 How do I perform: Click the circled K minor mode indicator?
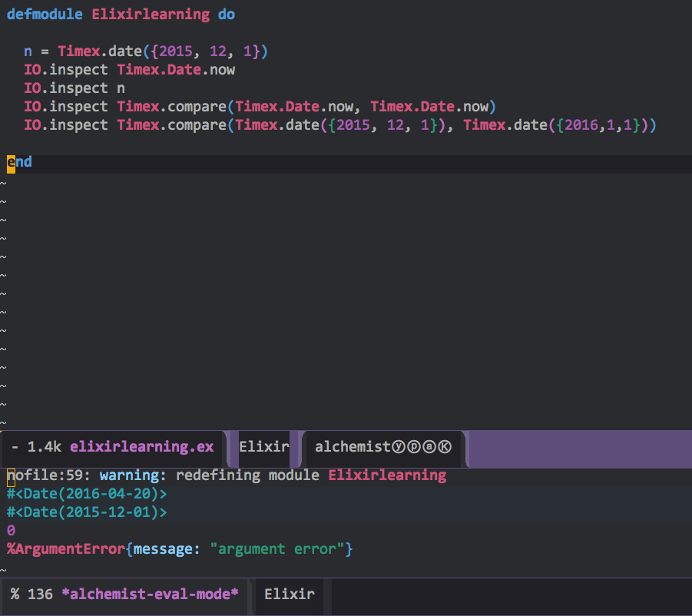tap(445, 447)
